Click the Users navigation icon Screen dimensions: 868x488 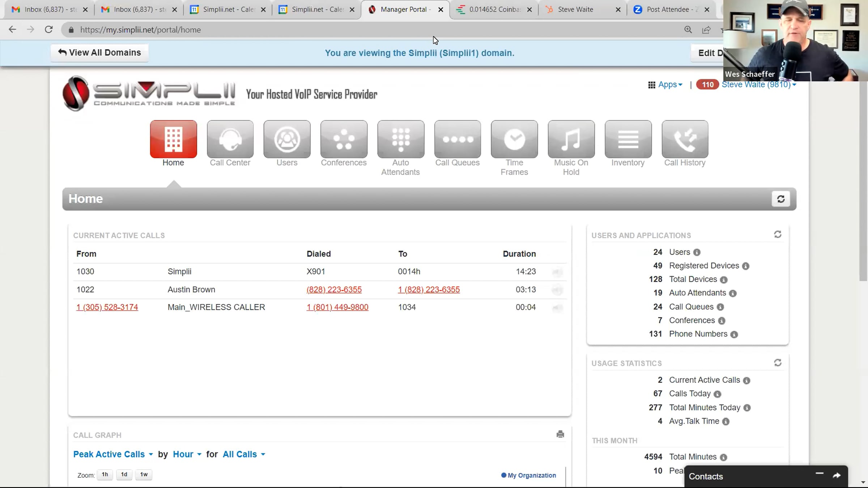point(287,140)
